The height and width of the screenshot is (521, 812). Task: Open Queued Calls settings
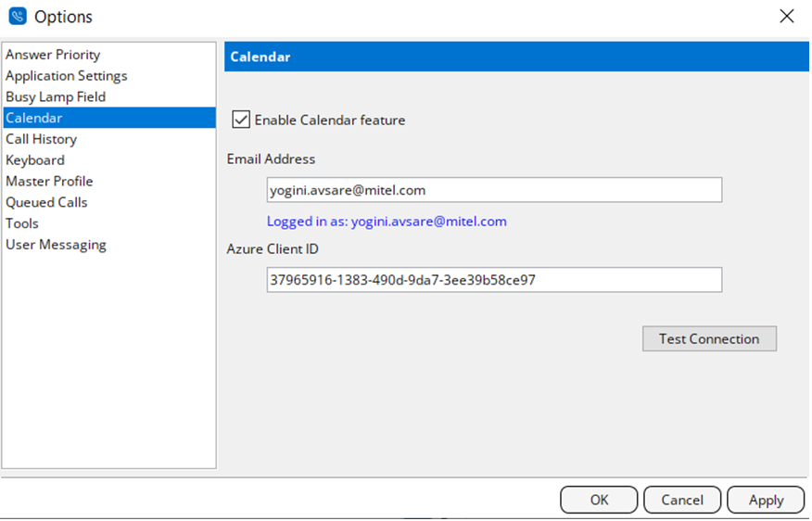click(x=46, y=202)
